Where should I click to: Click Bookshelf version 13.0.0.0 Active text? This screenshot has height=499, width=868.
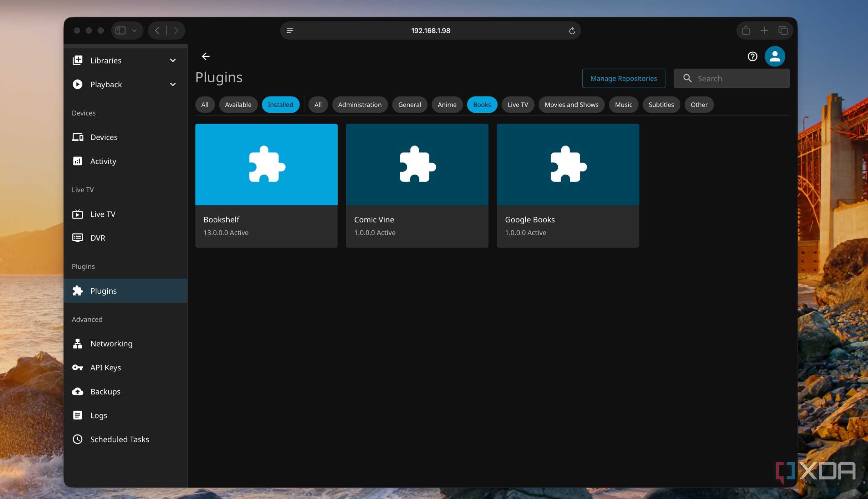(226, 232)
